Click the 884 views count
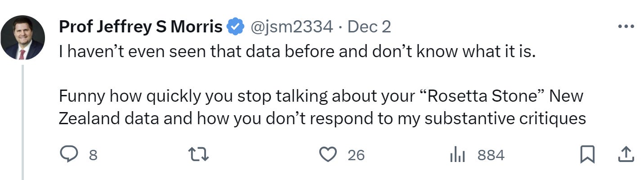 point(491,156)
